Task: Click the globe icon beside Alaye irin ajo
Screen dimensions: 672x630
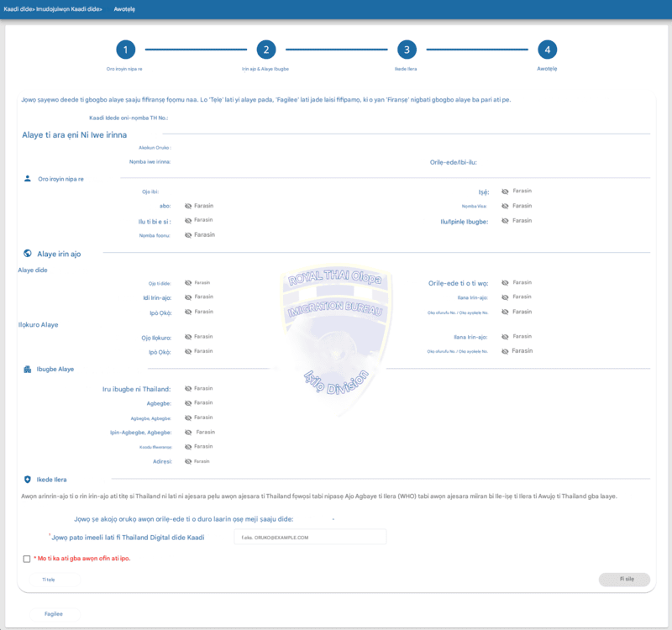Action: point(28,254)
